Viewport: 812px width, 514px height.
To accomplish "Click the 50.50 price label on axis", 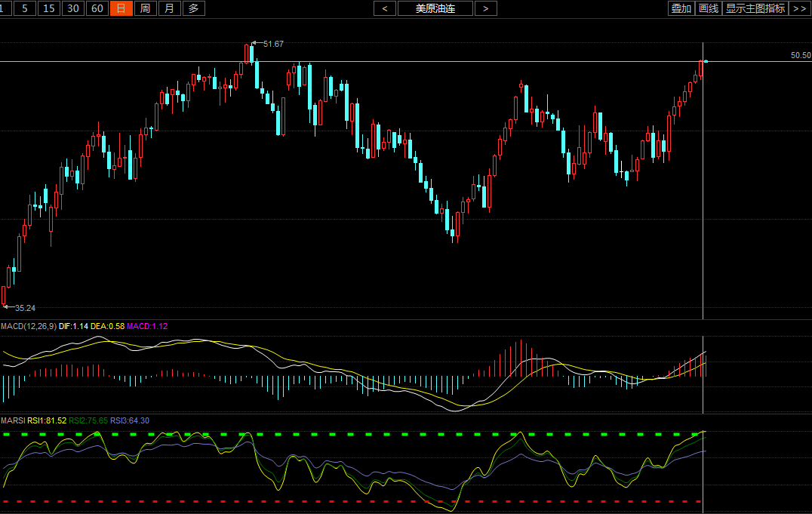I will 800,55.
